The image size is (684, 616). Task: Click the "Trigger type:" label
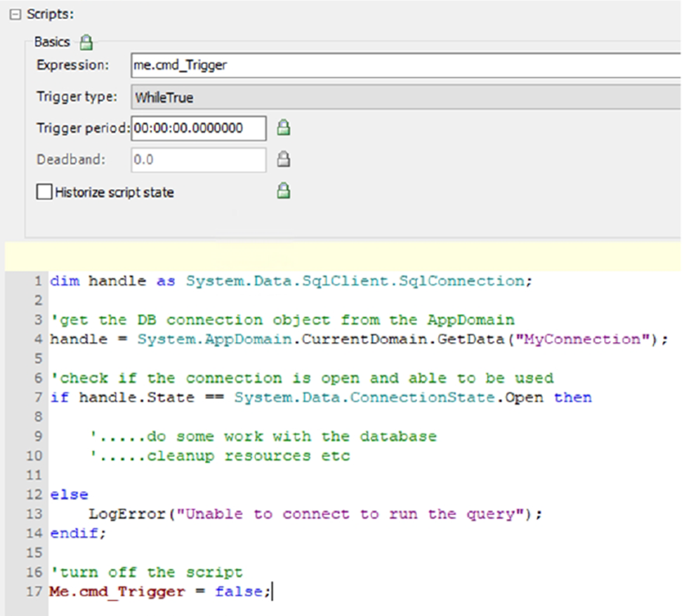tap(77, 96)
